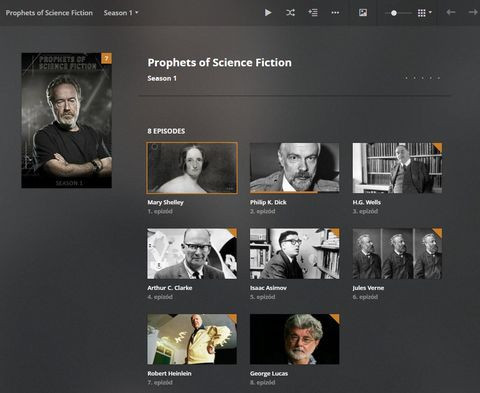Click the unwatched count badge on poster

tap(106, 58)
